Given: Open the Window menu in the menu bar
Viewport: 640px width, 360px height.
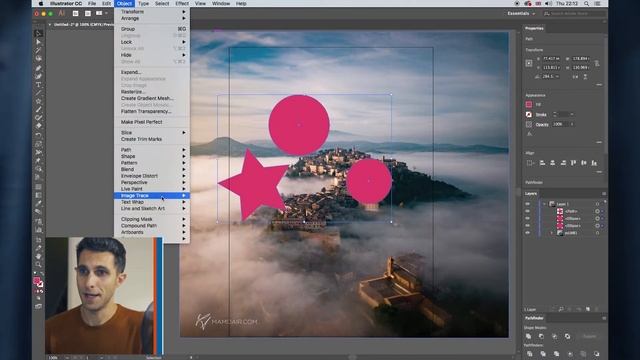Looking at the screenshot, I should click(x=221, y=3).
